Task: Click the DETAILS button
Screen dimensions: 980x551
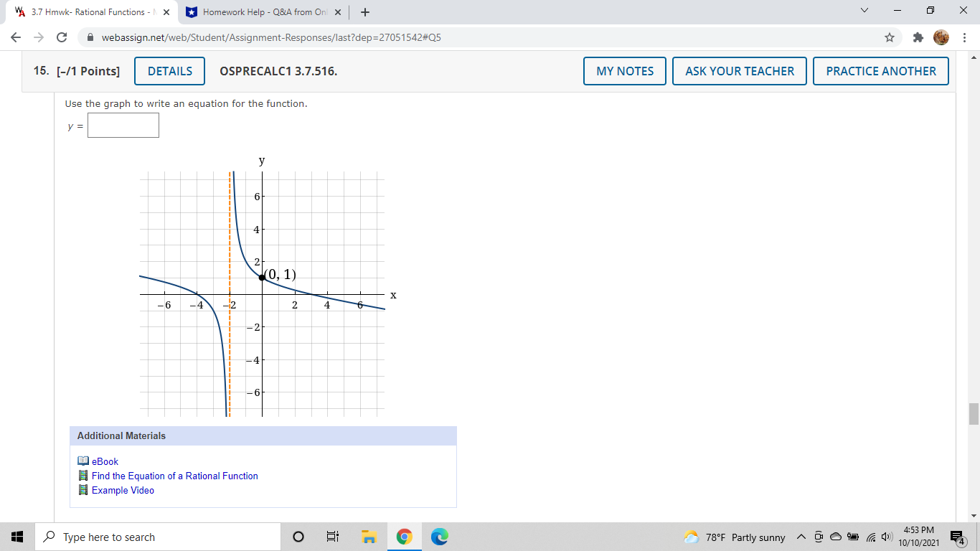Action: (169, 70)
